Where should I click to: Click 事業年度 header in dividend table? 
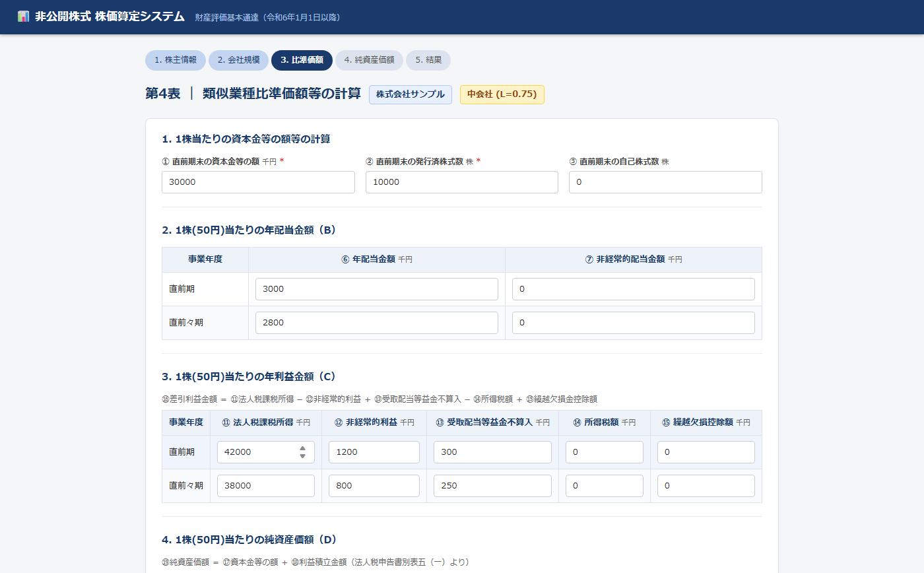tap(205, 259)
